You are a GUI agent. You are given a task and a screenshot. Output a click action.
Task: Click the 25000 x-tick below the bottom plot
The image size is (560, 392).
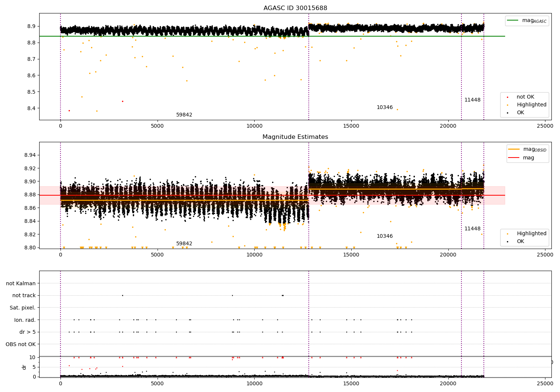tap(545, 383)
